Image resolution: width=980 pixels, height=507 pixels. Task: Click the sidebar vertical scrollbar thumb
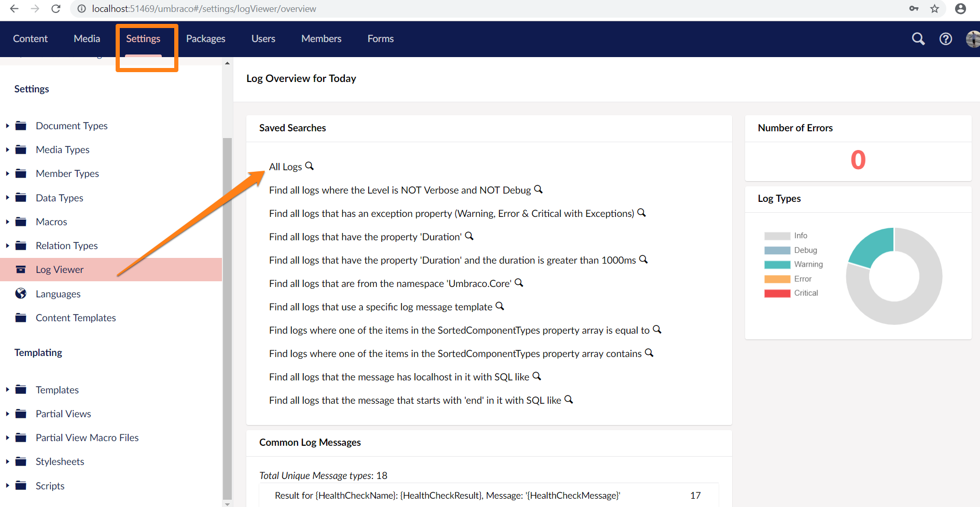(227, 318)
